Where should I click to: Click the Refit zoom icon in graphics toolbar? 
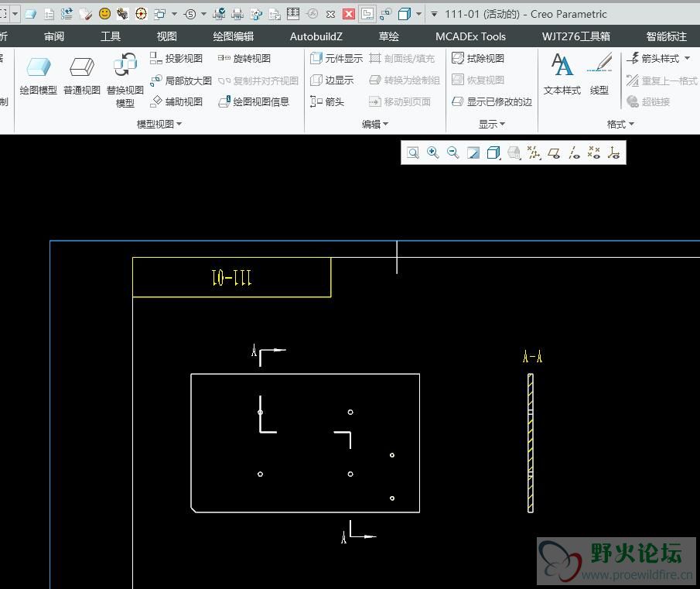[x=413, y=152]
